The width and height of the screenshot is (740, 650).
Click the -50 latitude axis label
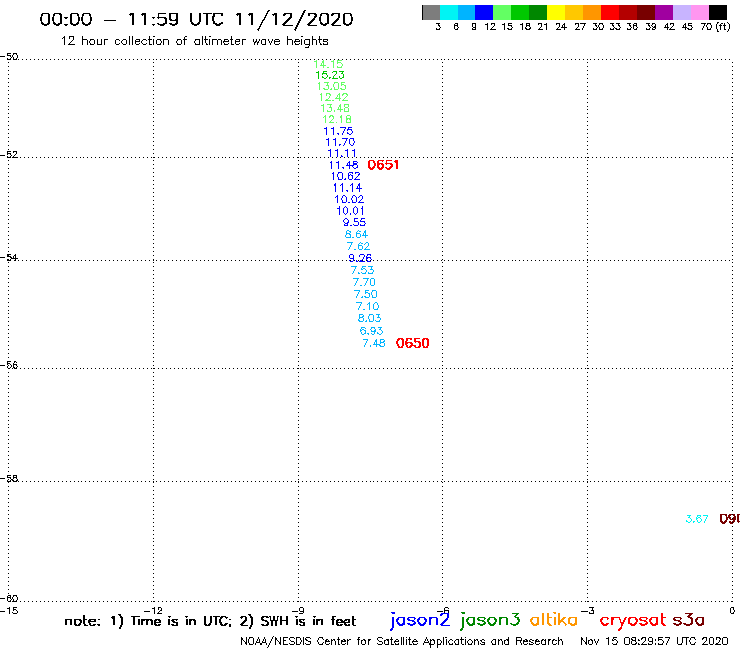pos(9,57)
